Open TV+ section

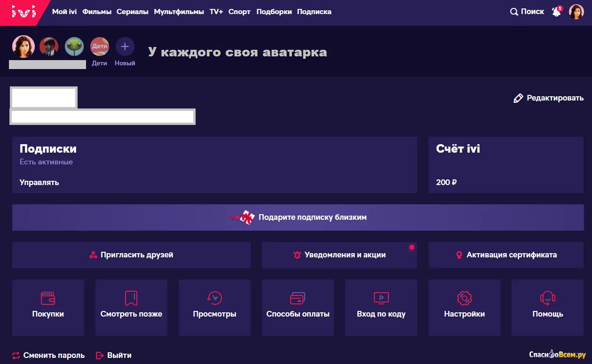click(x=216, y=12)
